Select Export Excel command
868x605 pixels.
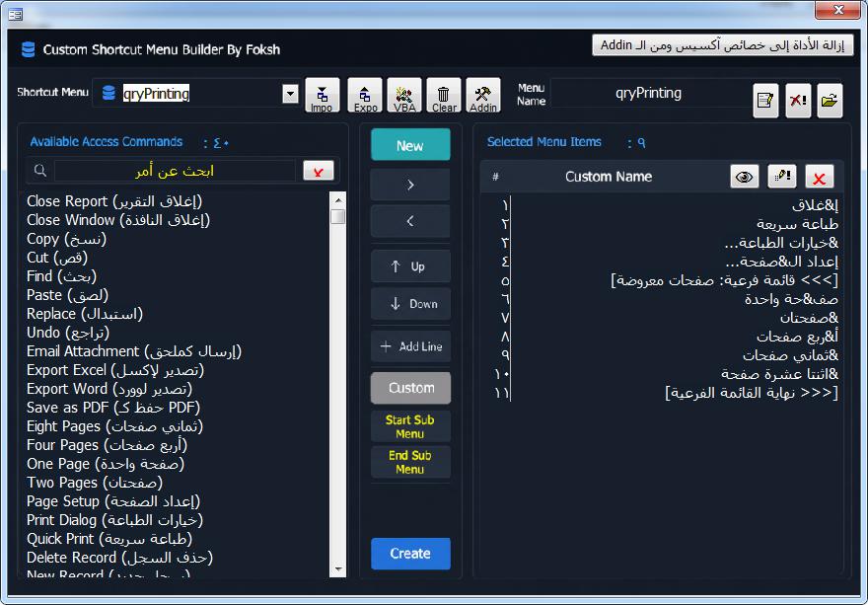[175, 370]
